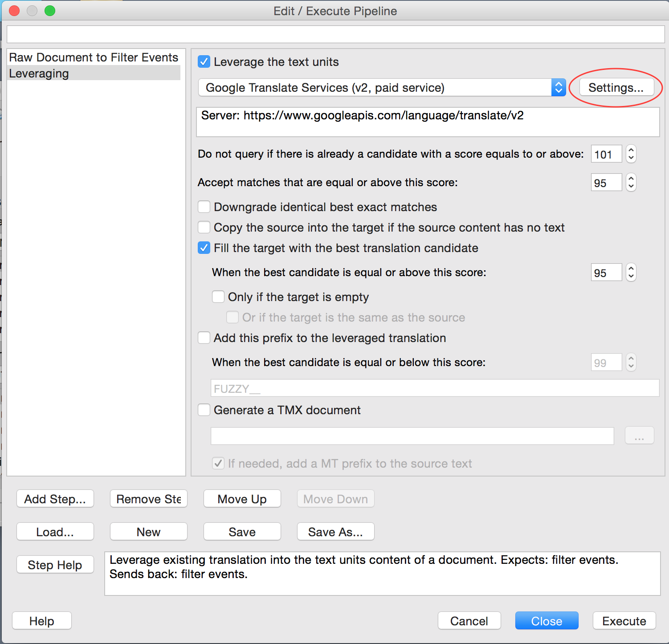The image size is (669, 644).
Task: Check Only if the target is empty
Action: [x=218, y=297]
